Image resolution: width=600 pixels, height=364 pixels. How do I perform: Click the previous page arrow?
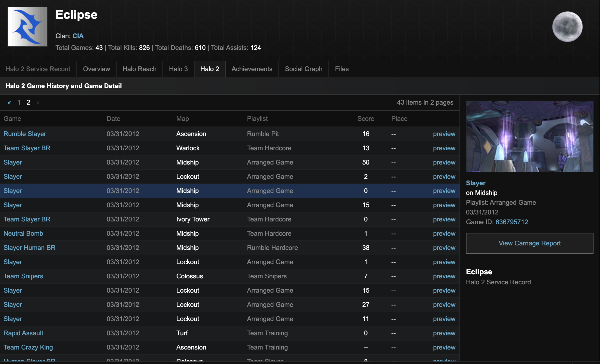click(9, 102)
